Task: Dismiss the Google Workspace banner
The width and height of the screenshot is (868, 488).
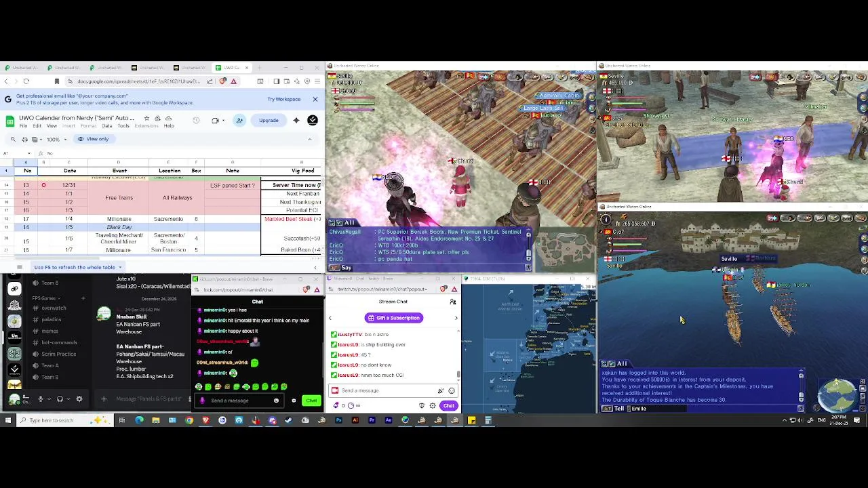Action: pos(315,100)
